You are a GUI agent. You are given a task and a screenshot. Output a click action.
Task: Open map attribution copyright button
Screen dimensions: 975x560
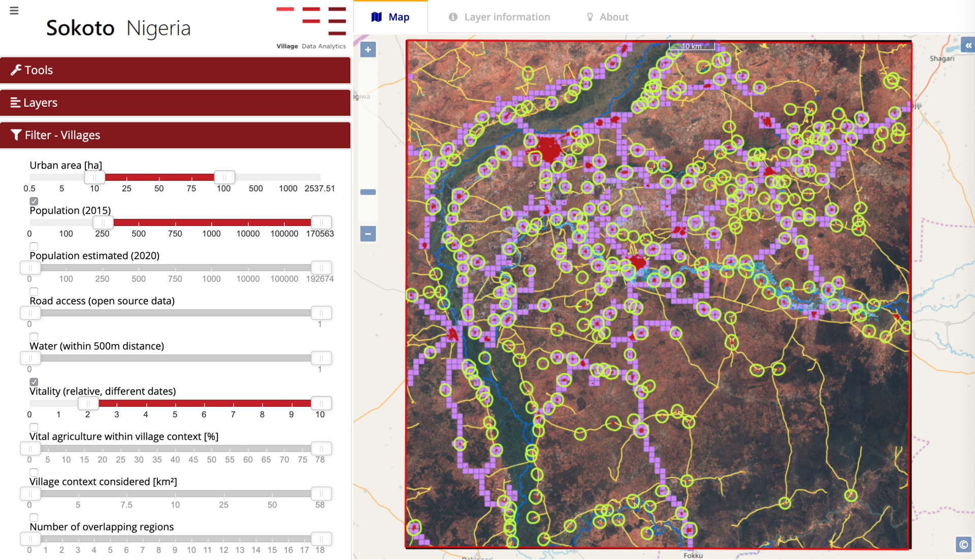(963, 545)
